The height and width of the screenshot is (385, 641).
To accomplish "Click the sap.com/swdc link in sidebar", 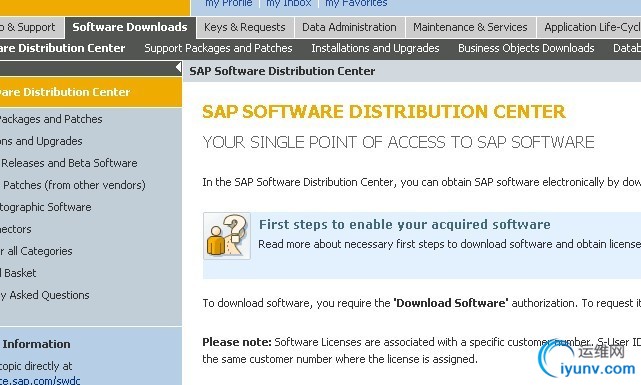I will click(40, 381).
